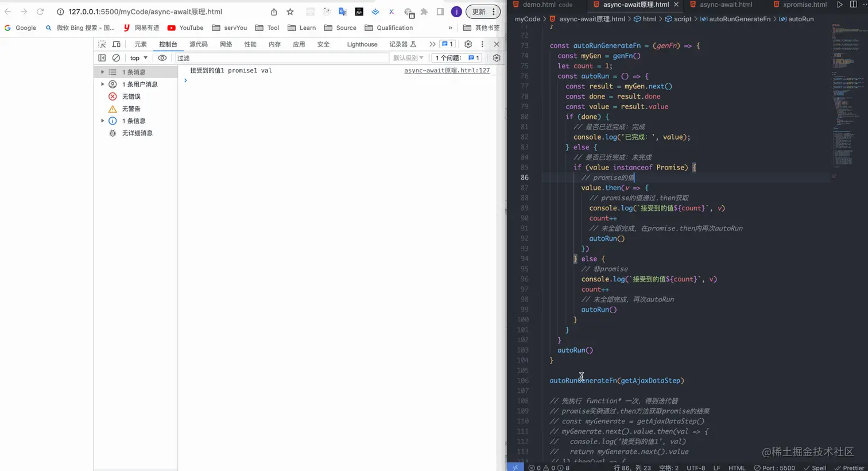
Task: Switch to the 应用 Application tab
Action: tap(299, 44)
